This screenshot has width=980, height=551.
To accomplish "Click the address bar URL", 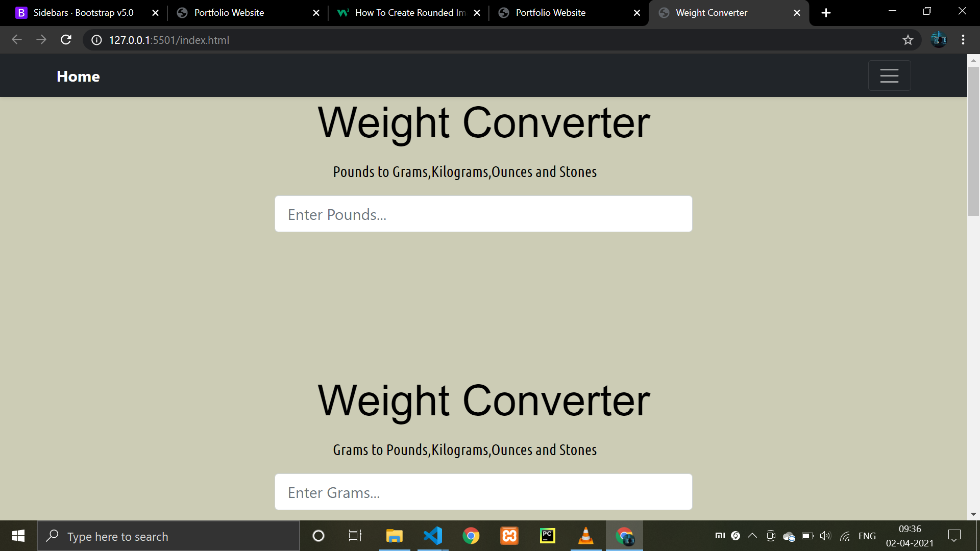I will pos(169,40).
